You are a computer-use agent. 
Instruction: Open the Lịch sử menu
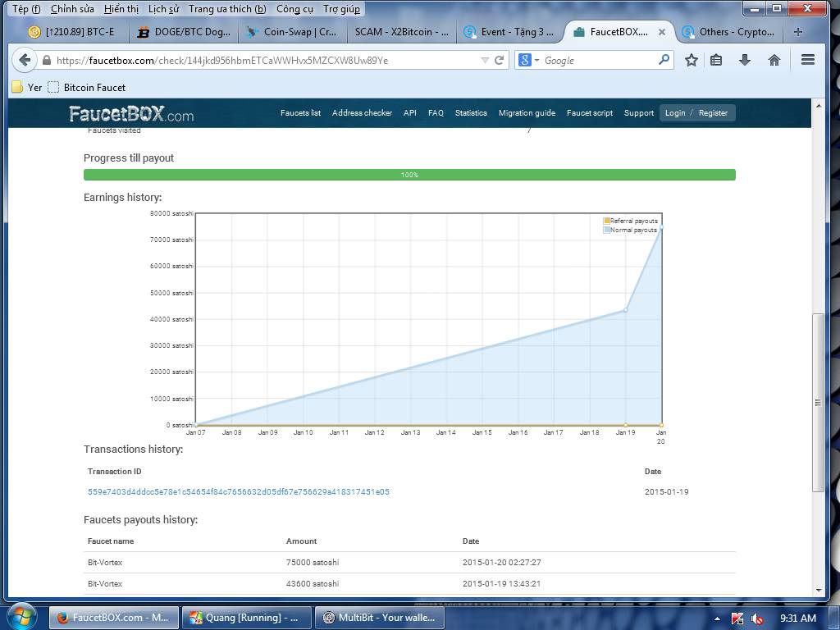163,9
